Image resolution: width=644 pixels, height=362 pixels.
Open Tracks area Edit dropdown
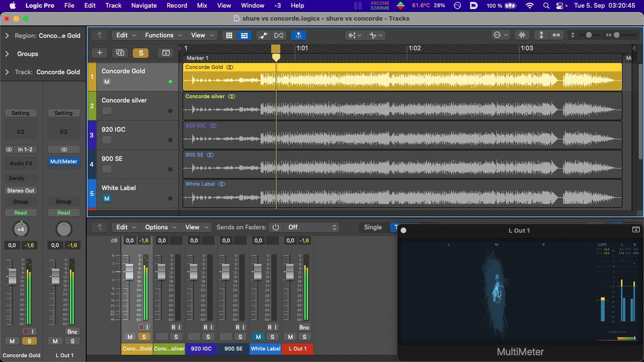(126, 35)
